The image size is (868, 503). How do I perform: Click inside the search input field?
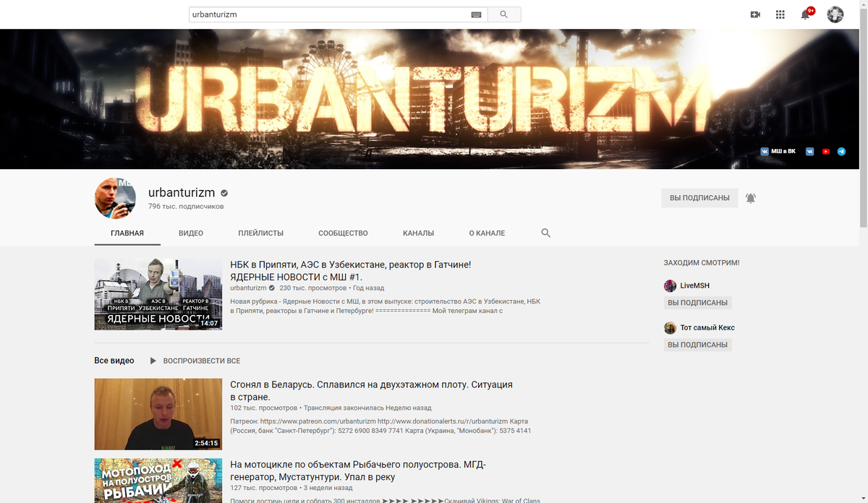click(325, 14)
